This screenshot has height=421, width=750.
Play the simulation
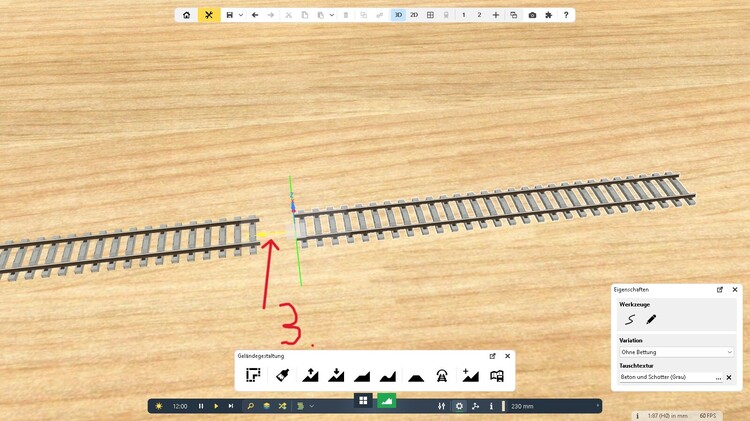[216, 406]
